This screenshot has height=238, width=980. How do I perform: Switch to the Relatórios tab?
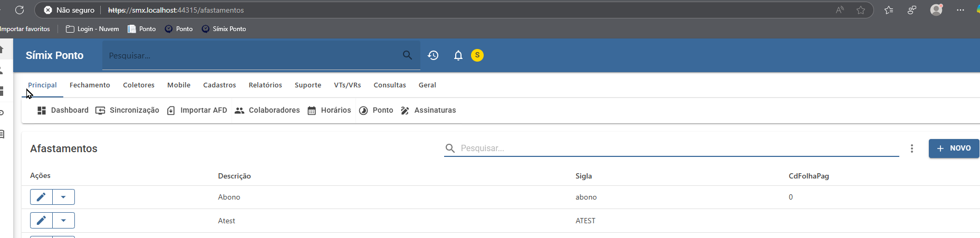point(265,85)
